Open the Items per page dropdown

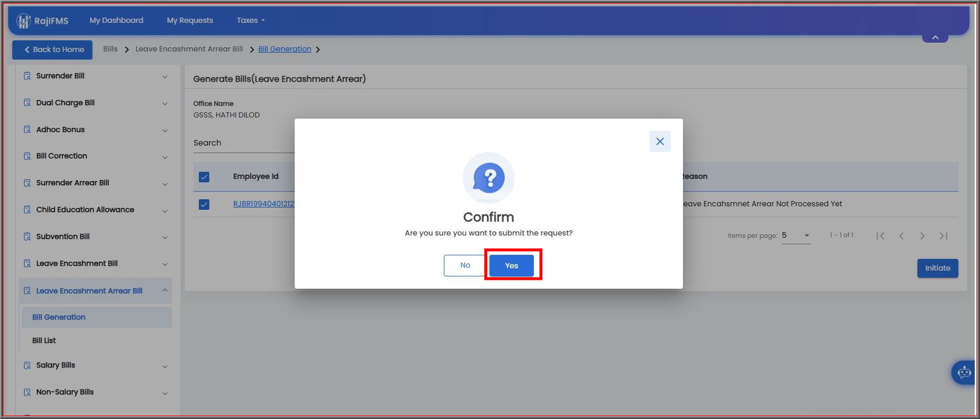click(796, 236)
